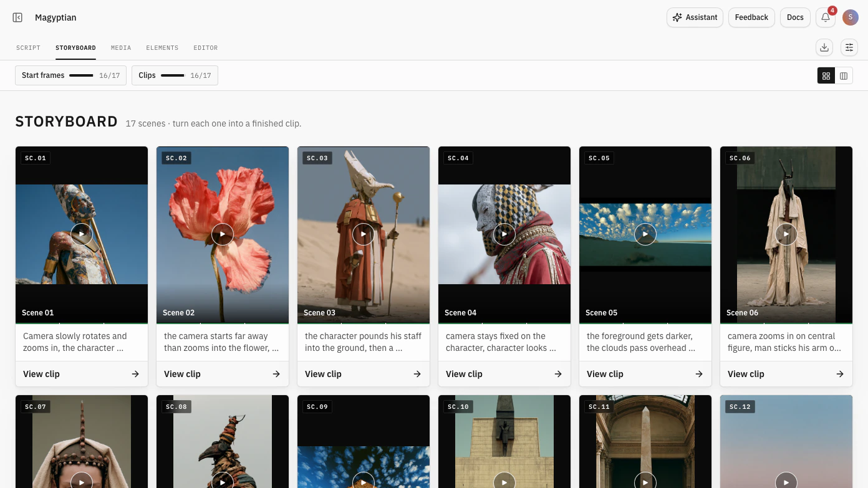This screenshot has height=488, width=868.
Task: Click the arrow beside Scene 01 View clip
Action: pos(135,374)
